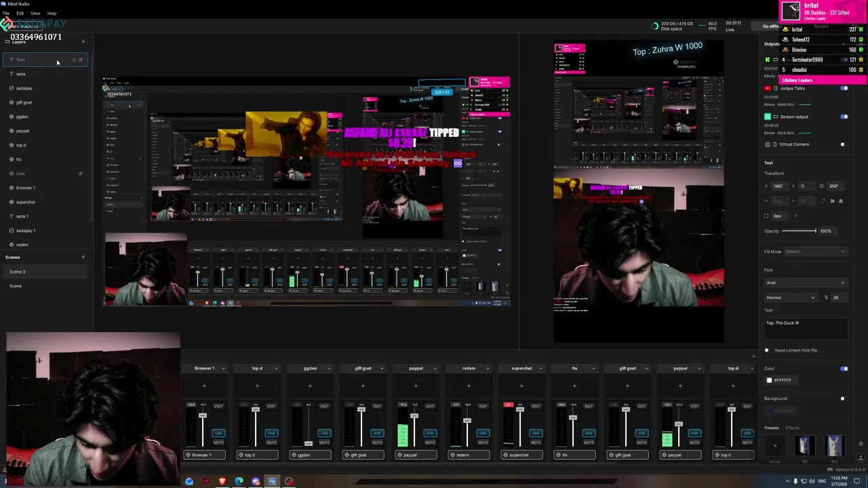
Task: Expand the redem mixer channel dropdown
Action: tap(488, 369)
